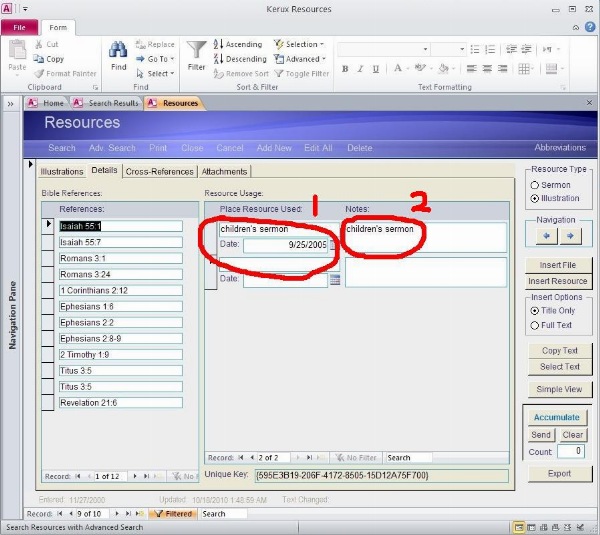This screenshot has width=600, height=535.
Task: Click Add New in the Resources menu bar
Action: coord(274,148)
